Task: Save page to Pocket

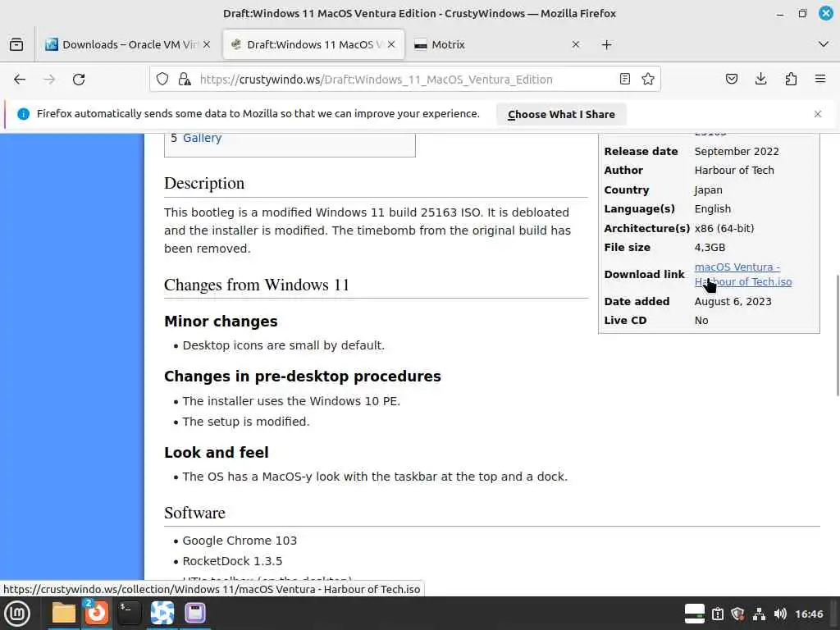Action: (731, 80)
